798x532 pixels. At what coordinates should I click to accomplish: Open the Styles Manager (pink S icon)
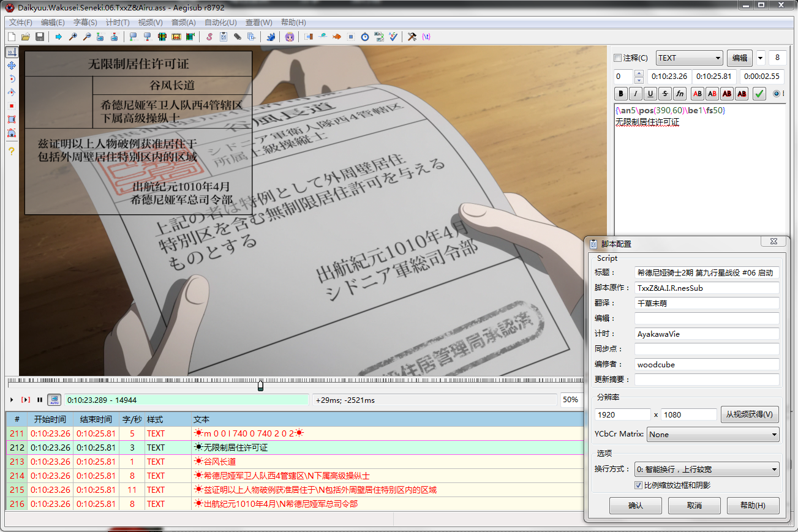click(209, 37)
